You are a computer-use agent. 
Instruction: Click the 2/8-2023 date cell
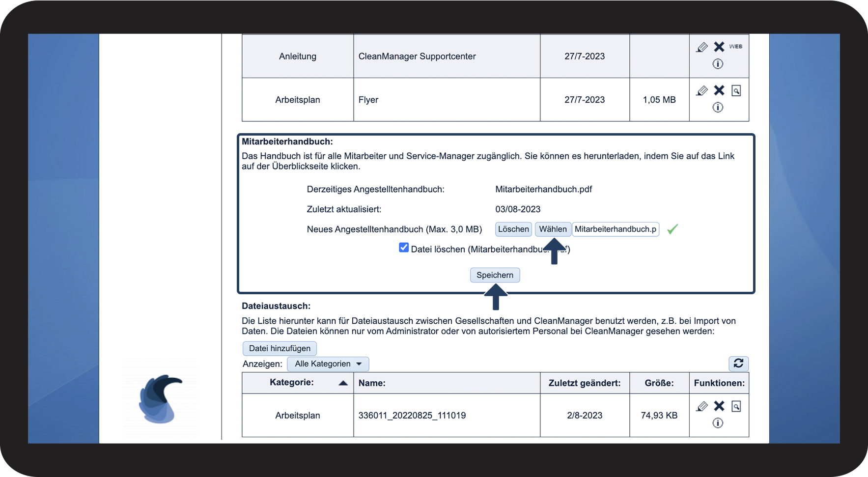(x=585, y=416)
